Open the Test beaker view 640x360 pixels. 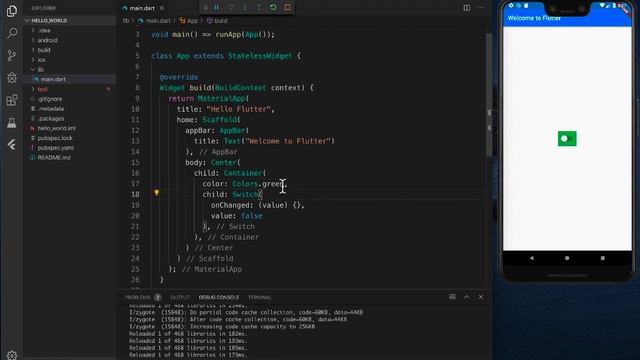12,122
